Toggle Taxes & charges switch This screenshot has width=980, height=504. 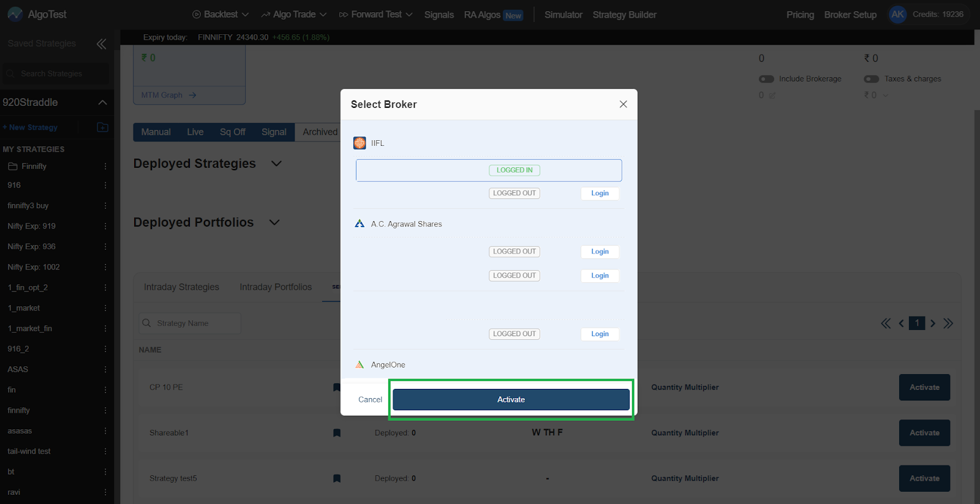point(872,79)
